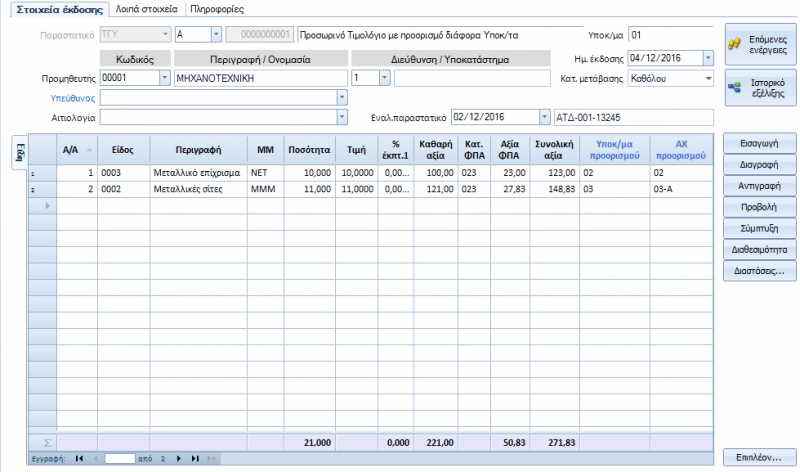Click new row arrow indicator in grid
The width and height of the screenshot is (800, 472).
[x=47, y=206]
